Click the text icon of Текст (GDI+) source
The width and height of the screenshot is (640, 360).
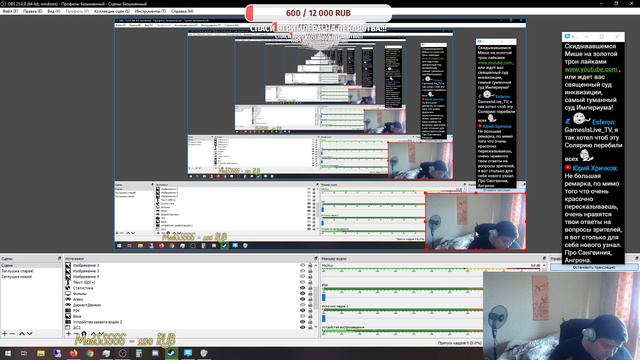pyautogui.click(x=68, y=282)
